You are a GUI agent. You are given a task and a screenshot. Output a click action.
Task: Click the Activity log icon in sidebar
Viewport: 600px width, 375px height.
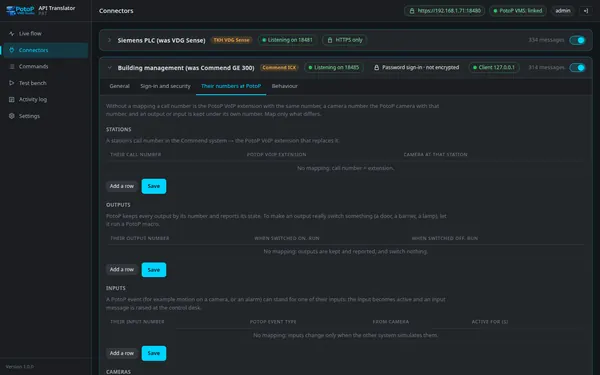(x=11, y=99)
